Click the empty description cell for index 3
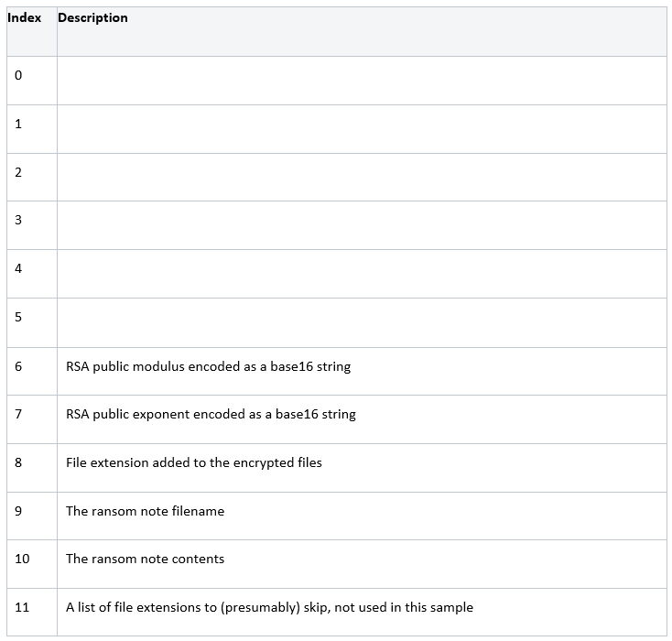This screenshot has width=672, height=641. (362, 225)
